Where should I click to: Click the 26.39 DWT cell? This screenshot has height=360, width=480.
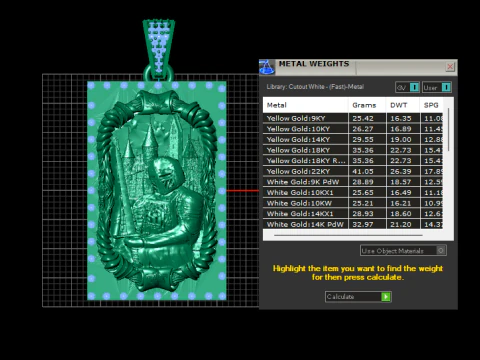[x=403, y=171]
